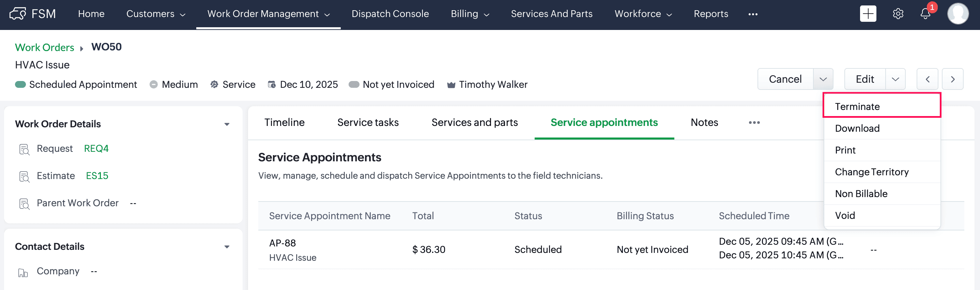Click the user profile avatar

coord(958,14)
